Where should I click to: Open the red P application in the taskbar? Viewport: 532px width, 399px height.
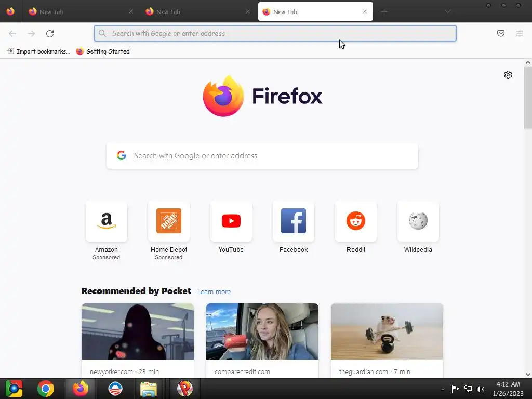[185, 389]
